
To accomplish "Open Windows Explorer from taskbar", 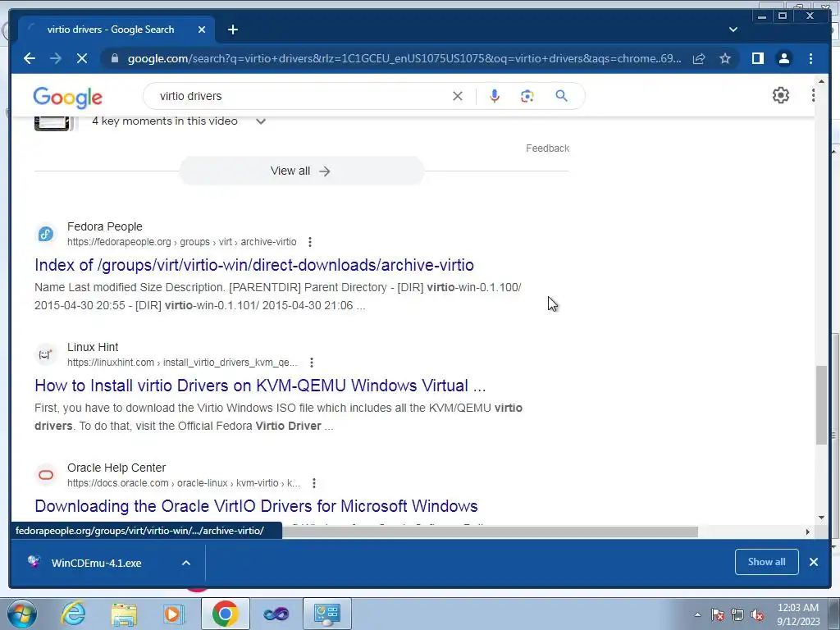I will 125,614.
